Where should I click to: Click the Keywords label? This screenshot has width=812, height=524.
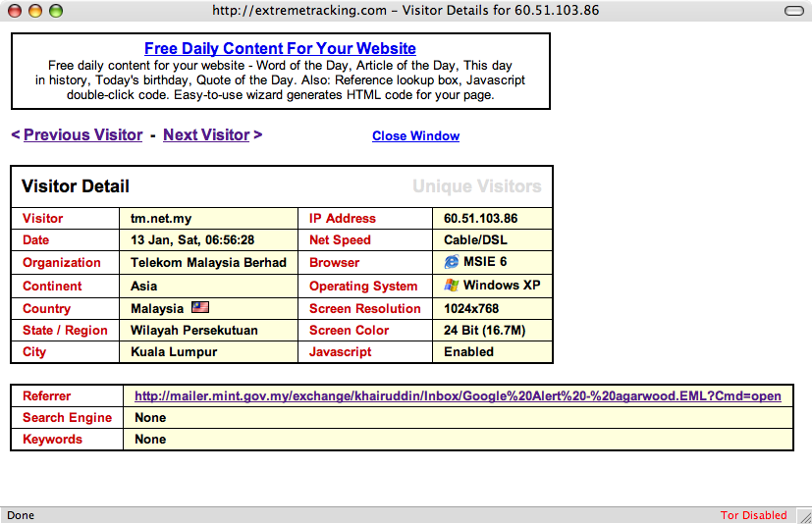(x=52, y=440)
